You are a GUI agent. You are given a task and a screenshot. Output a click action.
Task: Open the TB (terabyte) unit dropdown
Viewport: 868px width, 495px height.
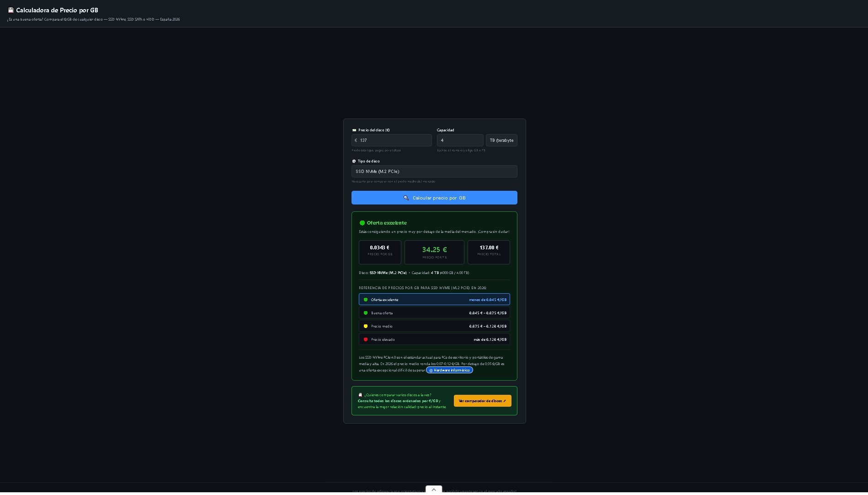(501, 140)
